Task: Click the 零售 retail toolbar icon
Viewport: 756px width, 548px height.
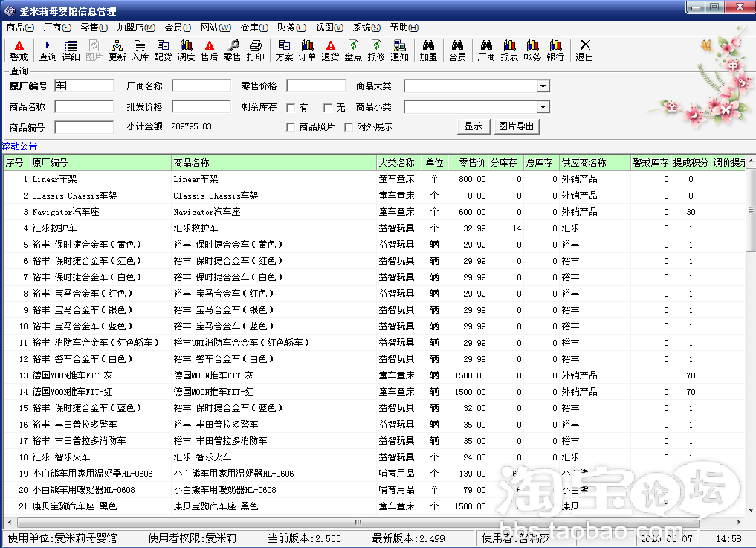Action: tap(232, 51)
